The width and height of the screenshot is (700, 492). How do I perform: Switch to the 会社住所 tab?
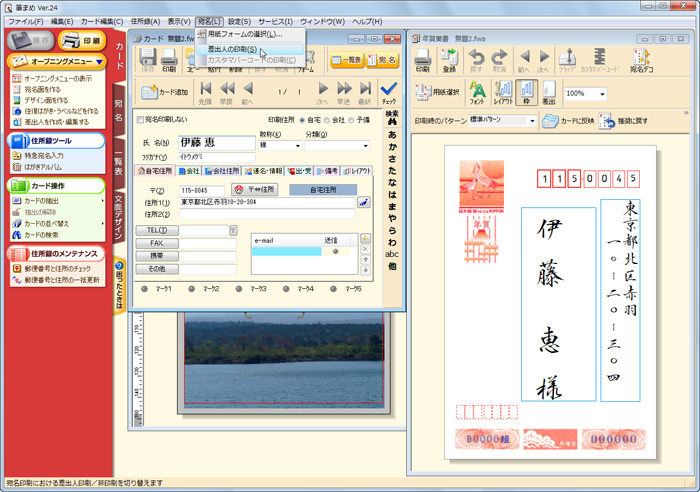[x=225, y=171]
